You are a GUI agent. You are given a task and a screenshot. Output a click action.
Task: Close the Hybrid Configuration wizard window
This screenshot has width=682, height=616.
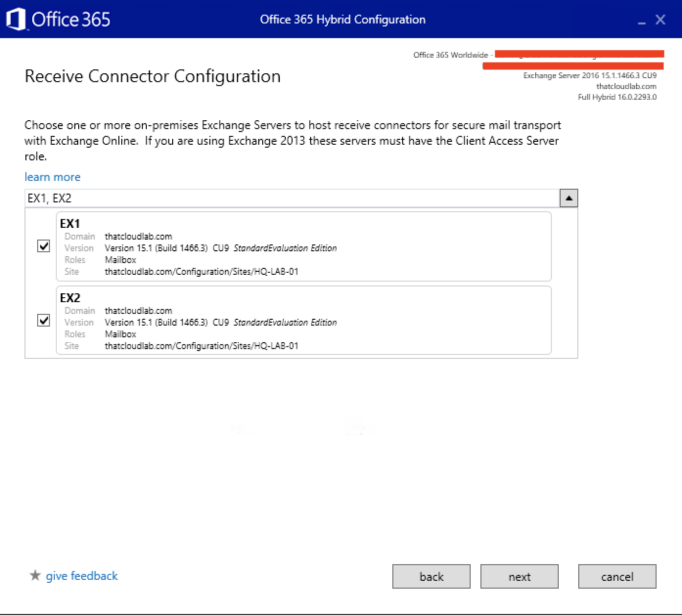point(660,20)
